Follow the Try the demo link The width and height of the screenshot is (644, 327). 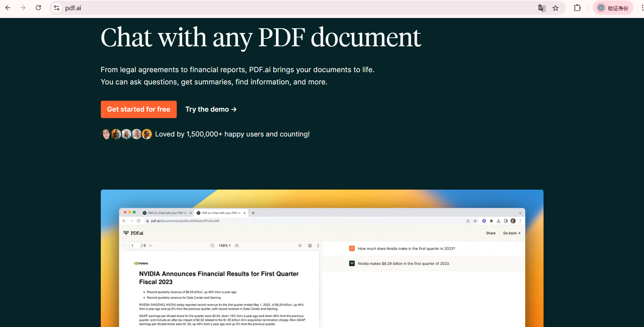(x=211, y=109)
